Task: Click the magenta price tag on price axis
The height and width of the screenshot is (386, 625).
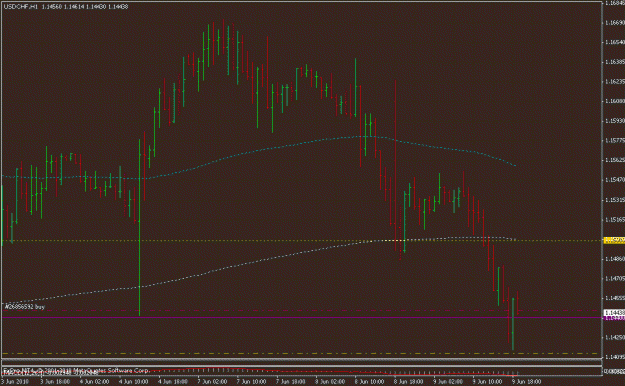Action: [x=614, y=318]
